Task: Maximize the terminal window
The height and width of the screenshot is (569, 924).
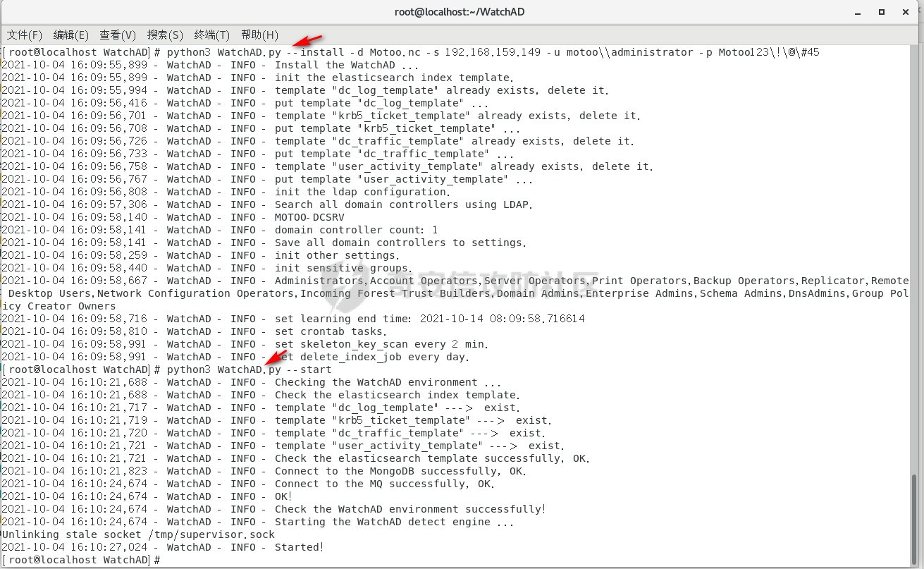Action: point(882,12)
